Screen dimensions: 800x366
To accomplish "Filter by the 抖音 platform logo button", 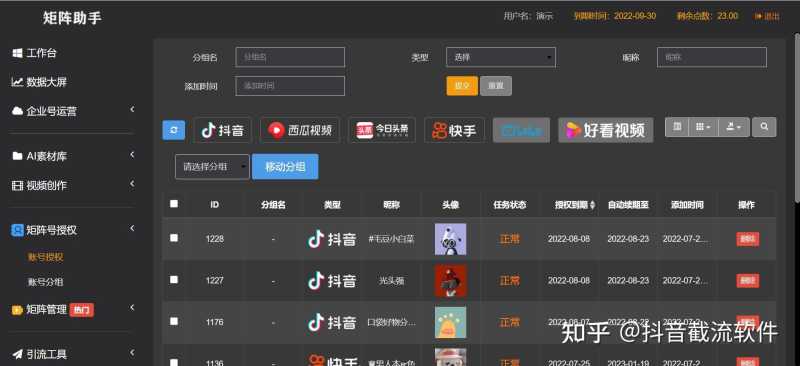I will tap(223, 130).
